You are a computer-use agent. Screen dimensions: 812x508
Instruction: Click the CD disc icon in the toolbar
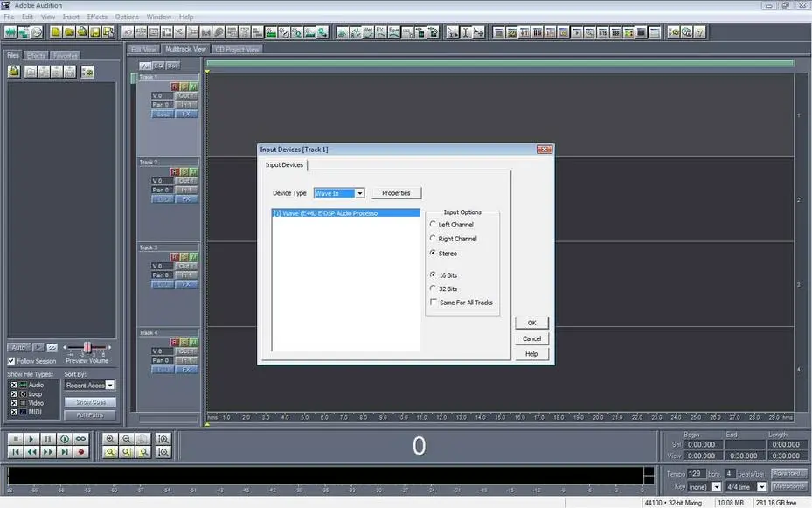[x=37, y=32]
